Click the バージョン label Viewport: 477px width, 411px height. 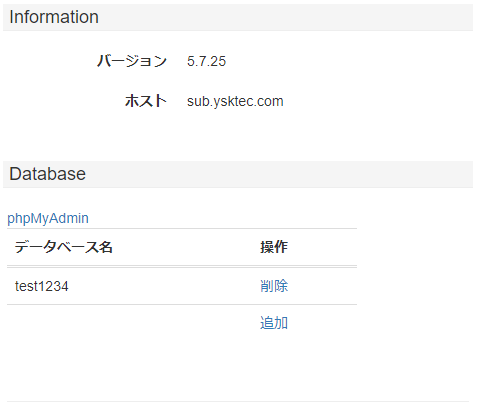click(132, 61)
